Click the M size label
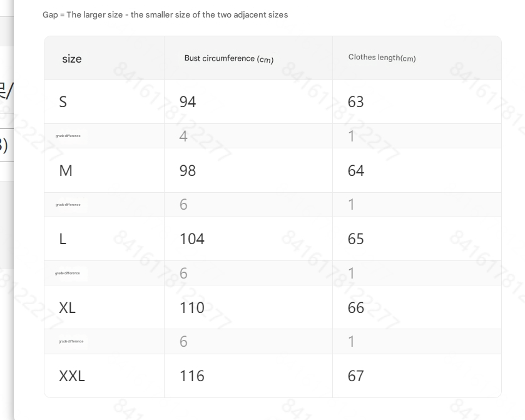This screenshot has height=420, width=525. click(x=66, y=170)
